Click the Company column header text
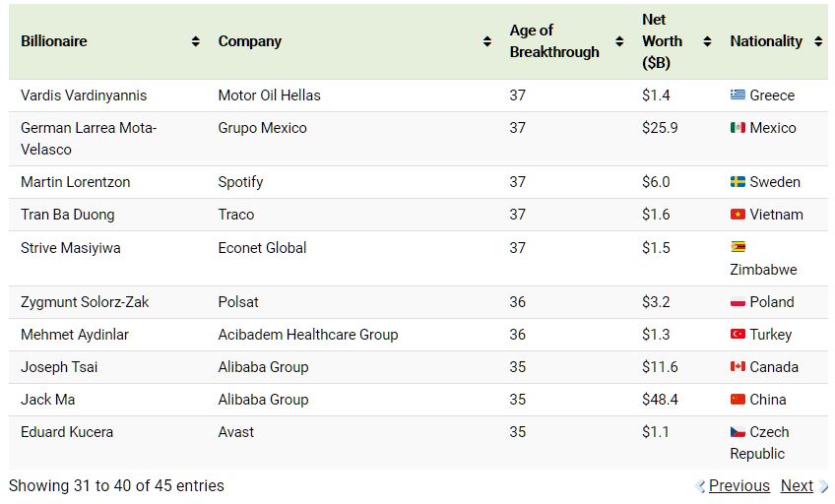The image size is (835, 504). pos(250,41)
